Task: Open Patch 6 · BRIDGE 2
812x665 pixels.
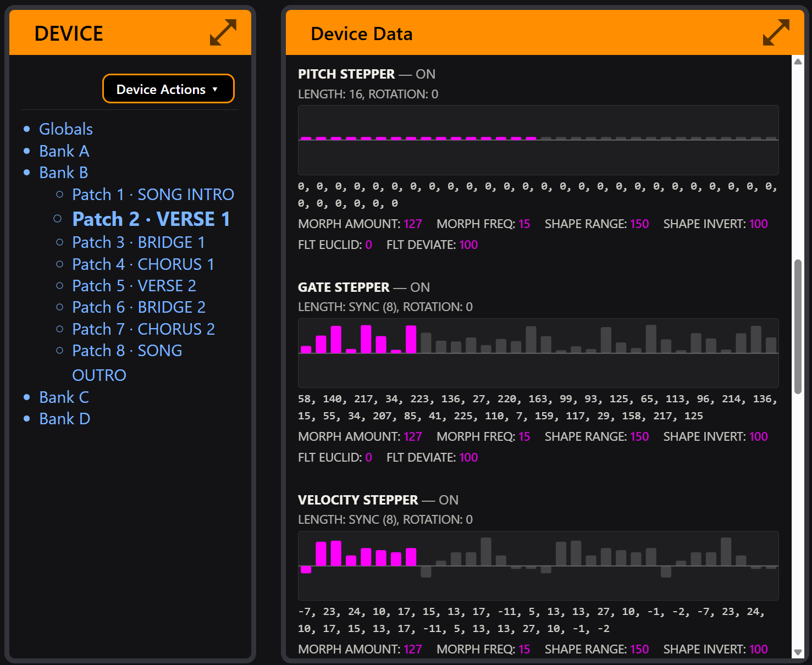Action: click(139, 307)
